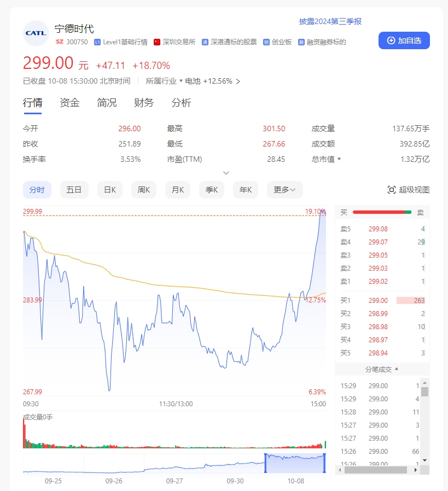The width and height of the screenshot is (448, 491).
Task: Switch to the 财务 tab
Action: tap(144, 103)
